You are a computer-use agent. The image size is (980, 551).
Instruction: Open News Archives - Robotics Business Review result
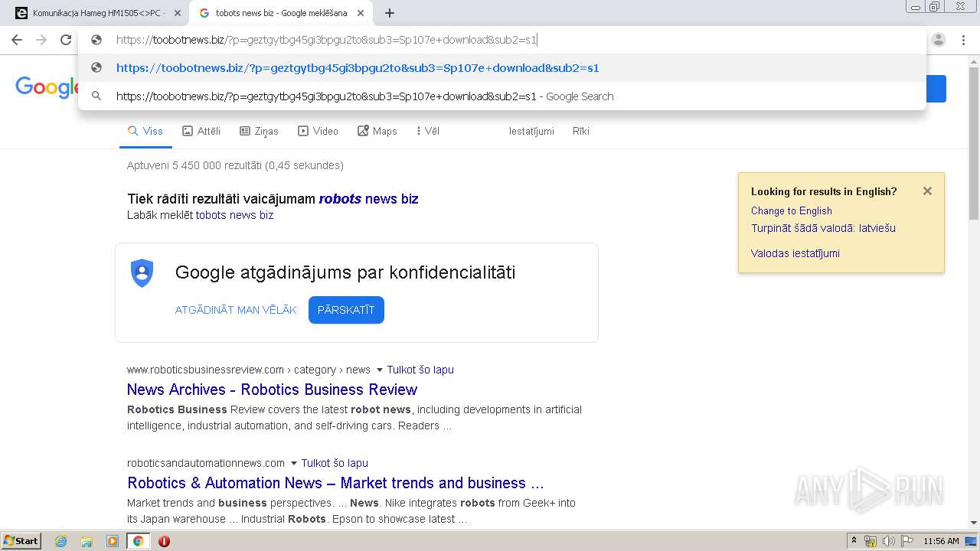coord(272,390)
